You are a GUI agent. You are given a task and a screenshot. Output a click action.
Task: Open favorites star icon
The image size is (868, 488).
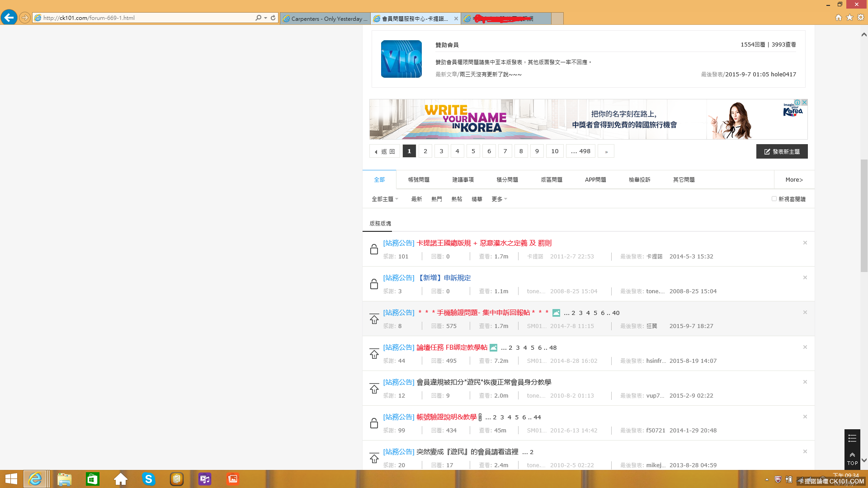(x=849, y=17)
